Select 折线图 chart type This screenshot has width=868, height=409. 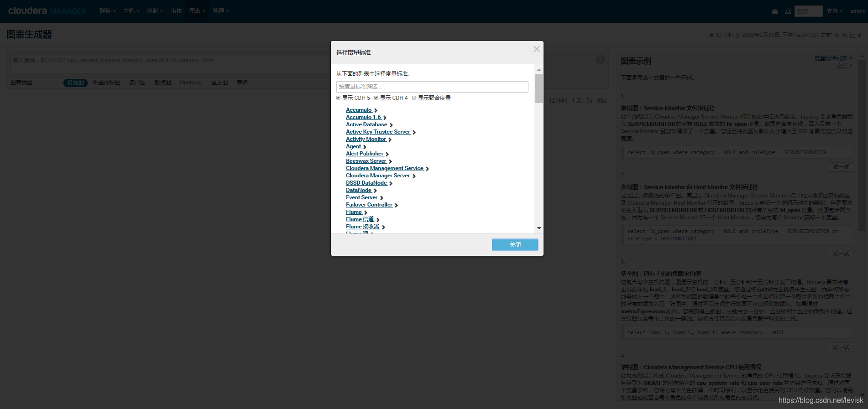tap(75, 83)
